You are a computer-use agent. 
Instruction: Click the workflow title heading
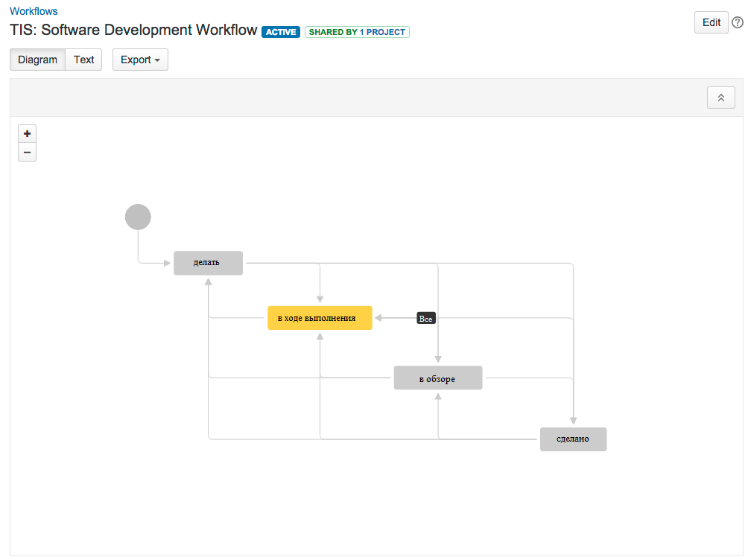(133, 31)
